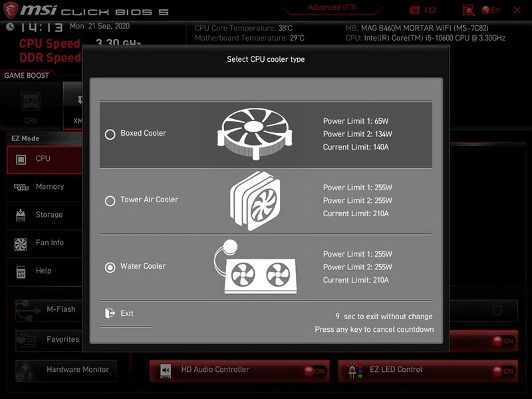Open the Memory section in sidebar
The image size is (532, 399).
[45, 187]
